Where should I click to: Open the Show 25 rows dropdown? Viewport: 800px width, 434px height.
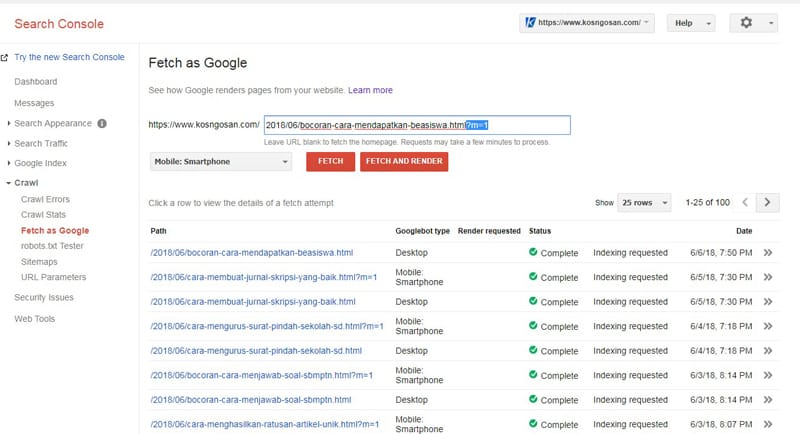coord(644,202)
